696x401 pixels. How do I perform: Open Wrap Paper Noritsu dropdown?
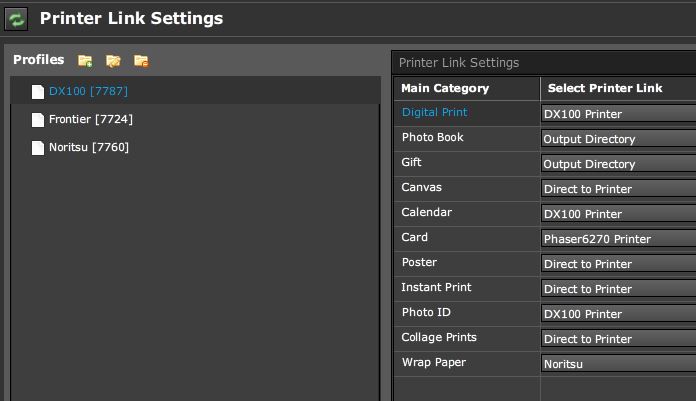[618, 364]
